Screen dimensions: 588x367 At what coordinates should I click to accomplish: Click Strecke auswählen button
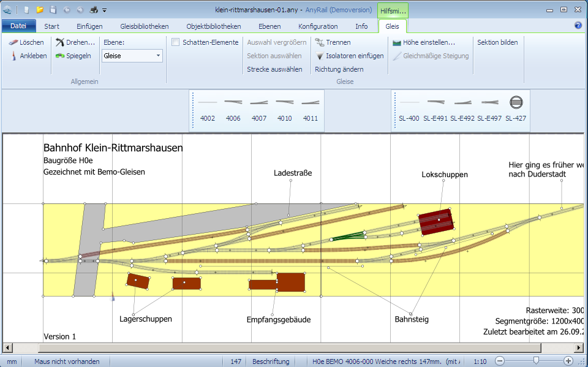[274, 69]
